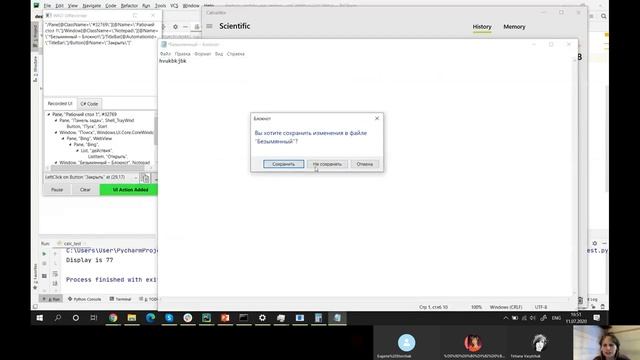Open Task View on taskbar
The image size is (640, 360).
tap(94, 318)
